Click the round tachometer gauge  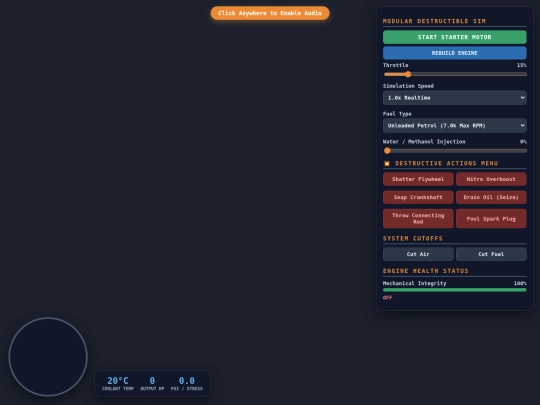tap(48, 357)
